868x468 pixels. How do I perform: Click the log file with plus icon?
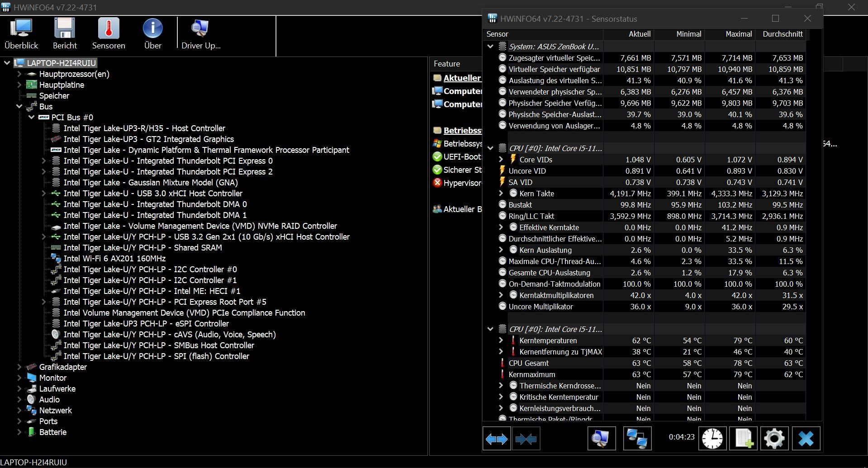point(744,439)
